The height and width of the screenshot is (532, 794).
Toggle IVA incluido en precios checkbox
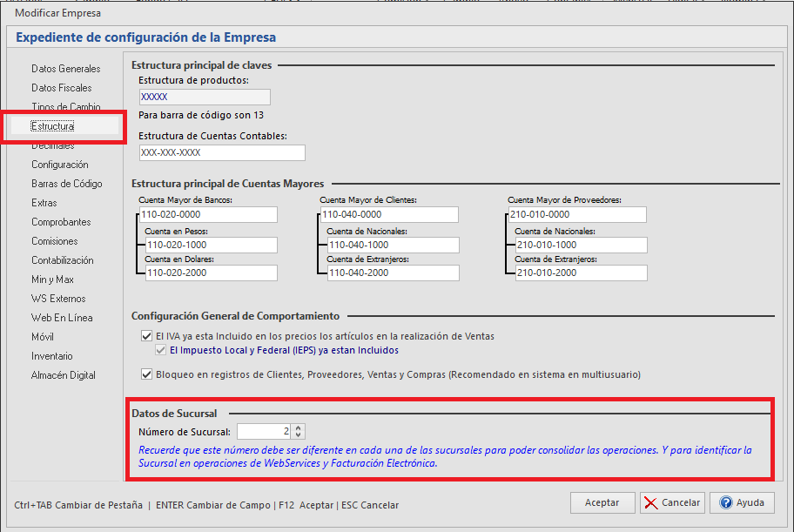pos(146,336)
